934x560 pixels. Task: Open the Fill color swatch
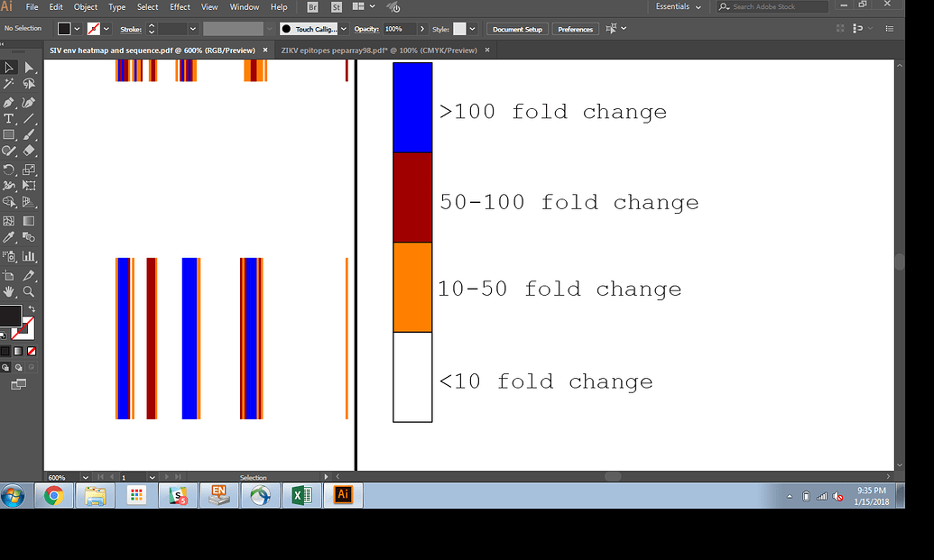coord(66,28)
